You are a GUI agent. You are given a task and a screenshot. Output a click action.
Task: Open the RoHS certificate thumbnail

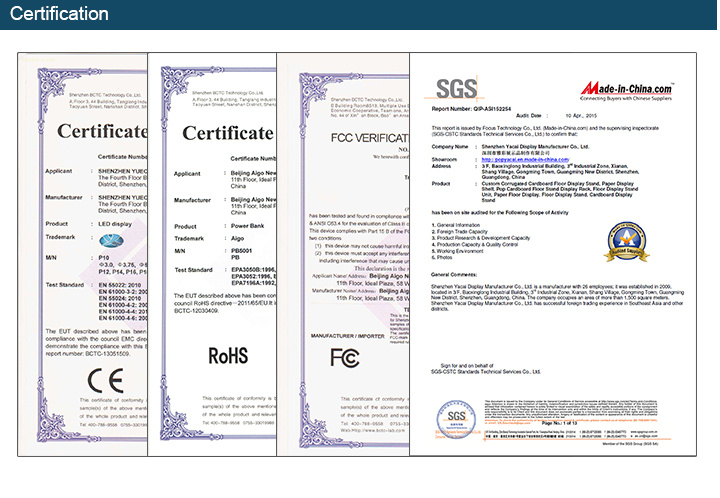[212, 254]
